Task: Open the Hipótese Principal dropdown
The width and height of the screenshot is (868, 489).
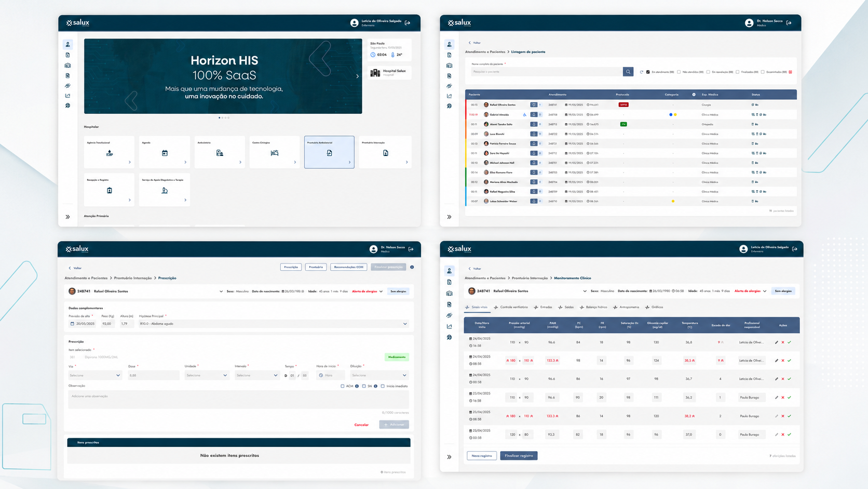Action: (273, 324)
